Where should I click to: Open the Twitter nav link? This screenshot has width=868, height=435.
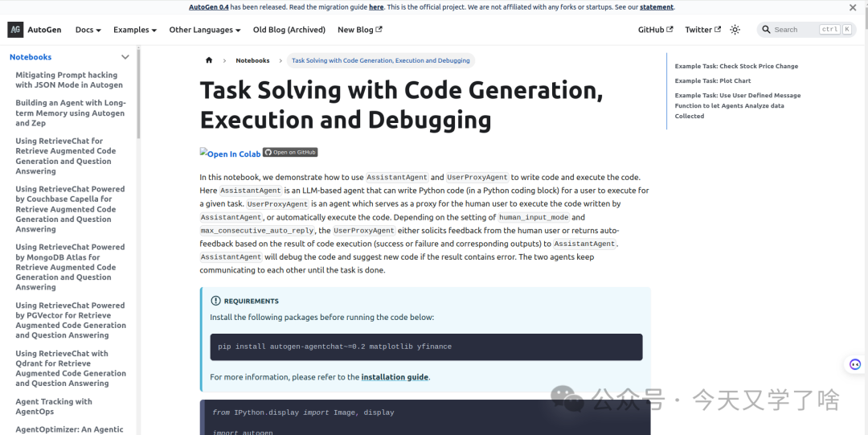click(703, 30)
